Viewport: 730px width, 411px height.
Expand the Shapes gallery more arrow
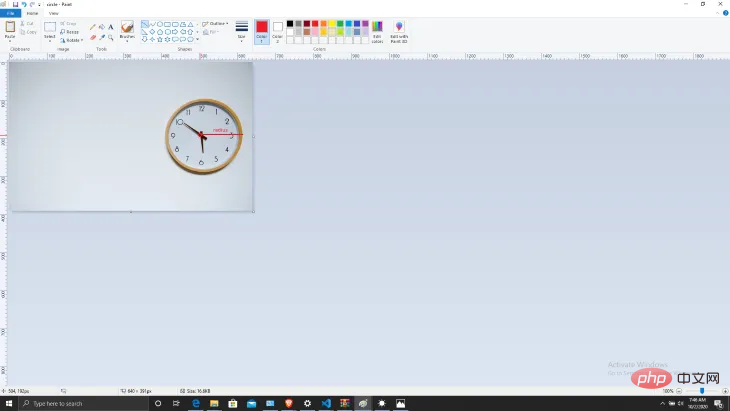198,40
